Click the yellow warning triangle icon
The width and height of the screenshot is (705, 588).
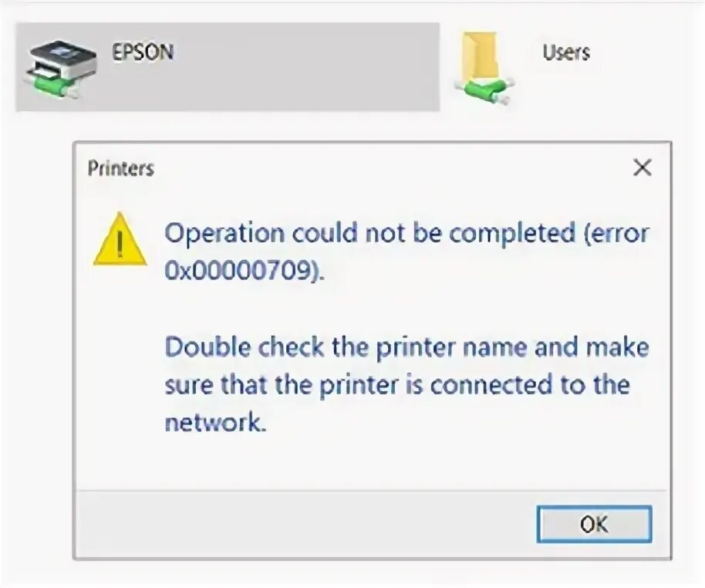click(120, 240)
